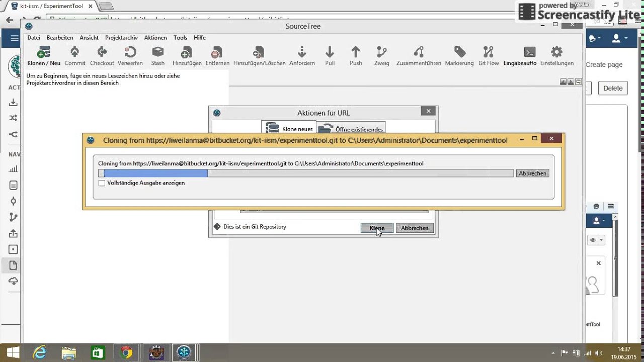This screenshot has height=362, width=644.
Task: Click the cloning progress bar
Action: tap(306, 173)
